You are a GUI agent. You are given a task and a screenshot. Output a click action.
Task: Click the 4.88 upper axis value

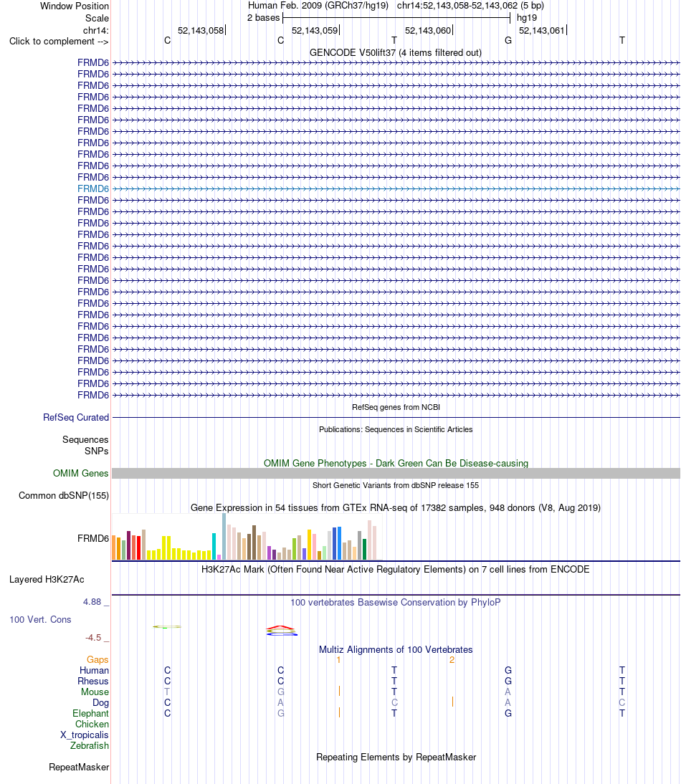92,602
